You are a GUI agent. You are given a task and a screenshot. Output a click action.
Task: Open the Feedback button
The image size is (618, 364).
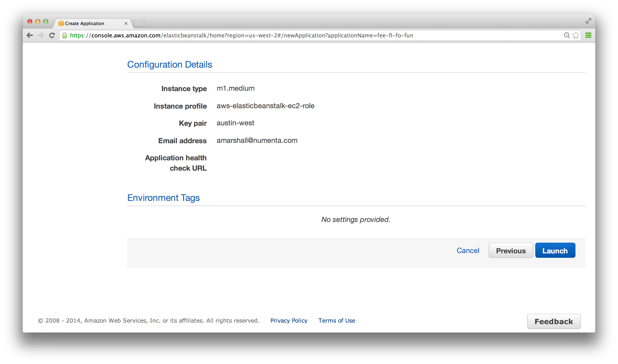click(x=554, y=321)
